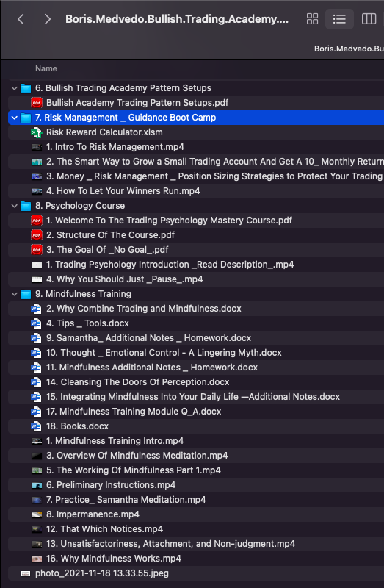Select 1. Welcome To The Trading Psychology Mastery Course.pdf
Screen dimensions: 384x588
169,220
